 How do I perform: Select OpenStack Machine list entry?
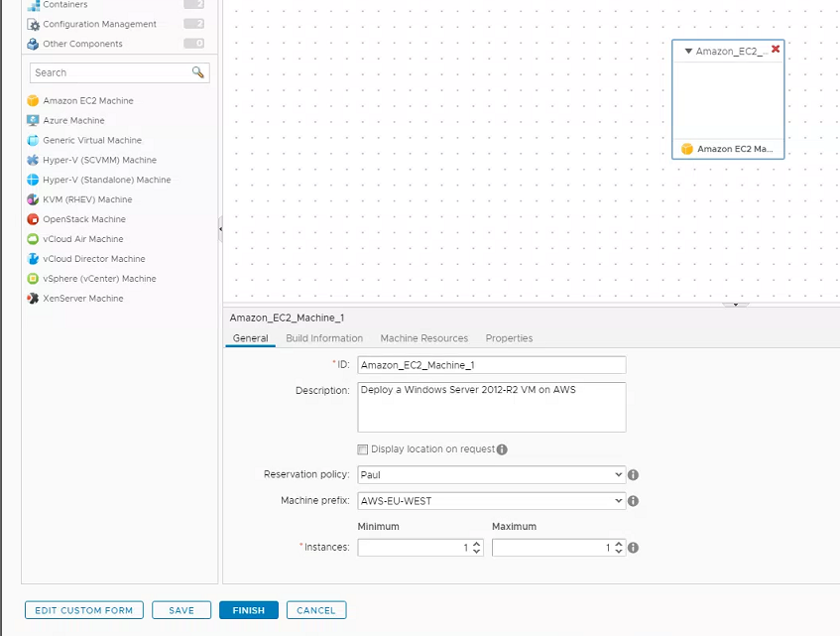84,219
